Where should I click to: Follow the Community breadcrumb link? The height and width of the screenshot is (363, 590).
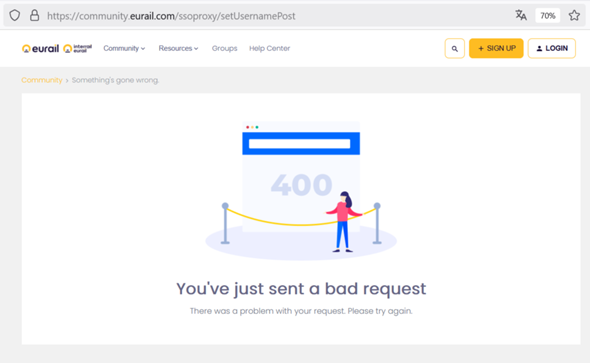[x=42, y=80]
